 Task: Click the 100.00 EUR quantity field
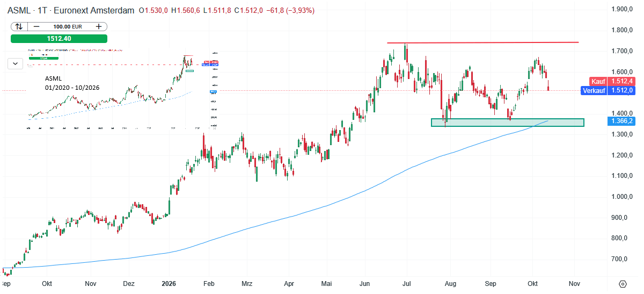(67, 26)
